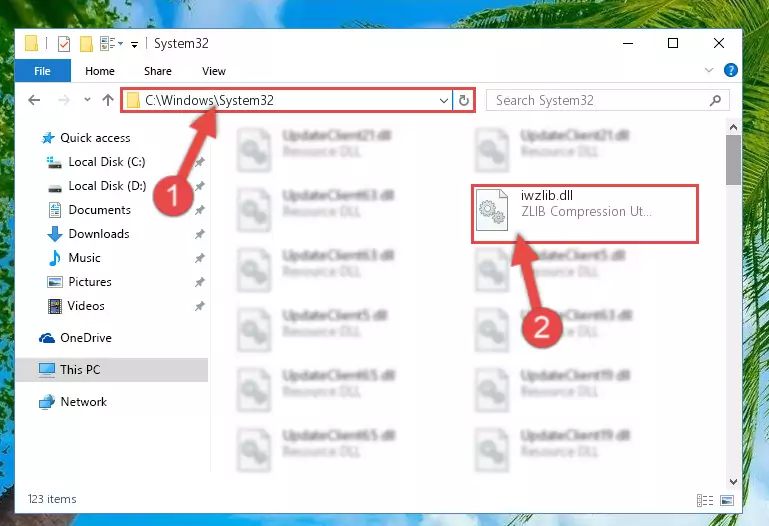Screen dimensions: 769x526
Task: Click the iwzlib.dll gear file icon
Action: click(492, 210)
